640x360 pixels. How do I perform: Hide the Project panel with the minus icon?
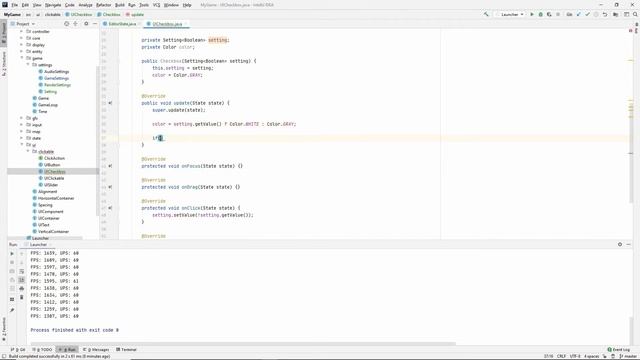(x=95, y=24)
